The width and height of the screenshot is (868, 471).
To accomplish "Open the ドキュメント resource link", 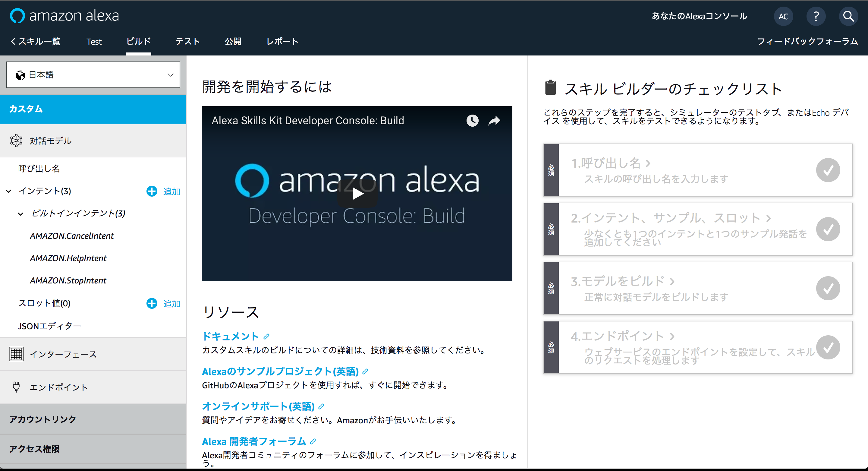I will [231, 336].
